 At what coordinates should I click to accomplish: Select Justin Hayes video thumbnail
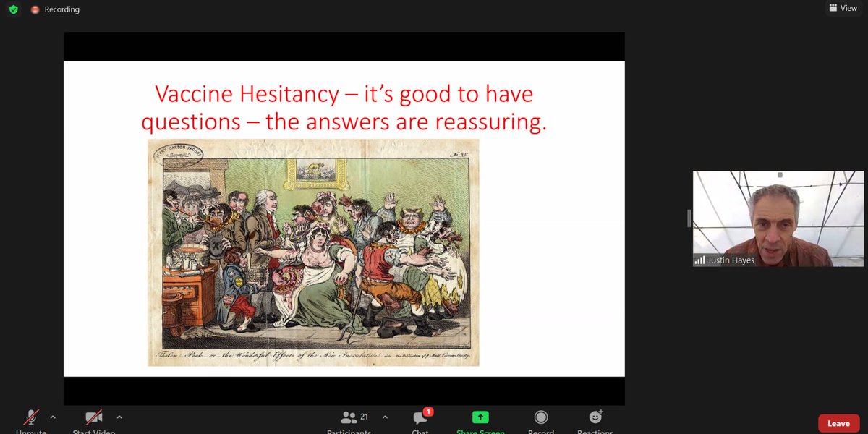(778, 218)
